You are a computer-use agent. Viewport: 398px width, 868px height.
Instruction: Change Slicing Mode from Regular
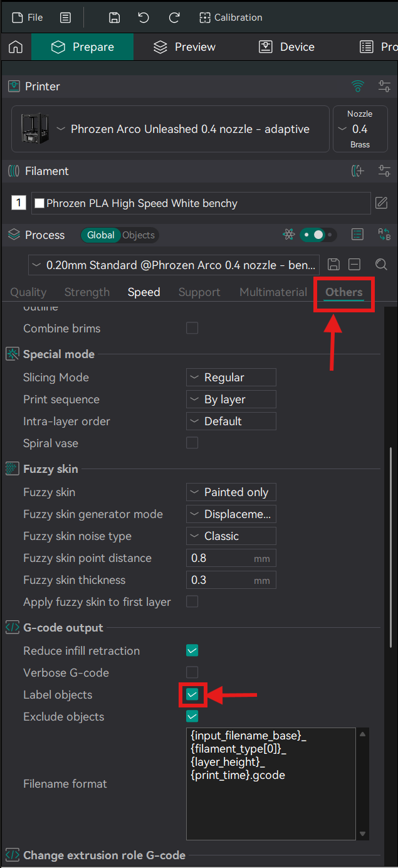tap(231, 378)
